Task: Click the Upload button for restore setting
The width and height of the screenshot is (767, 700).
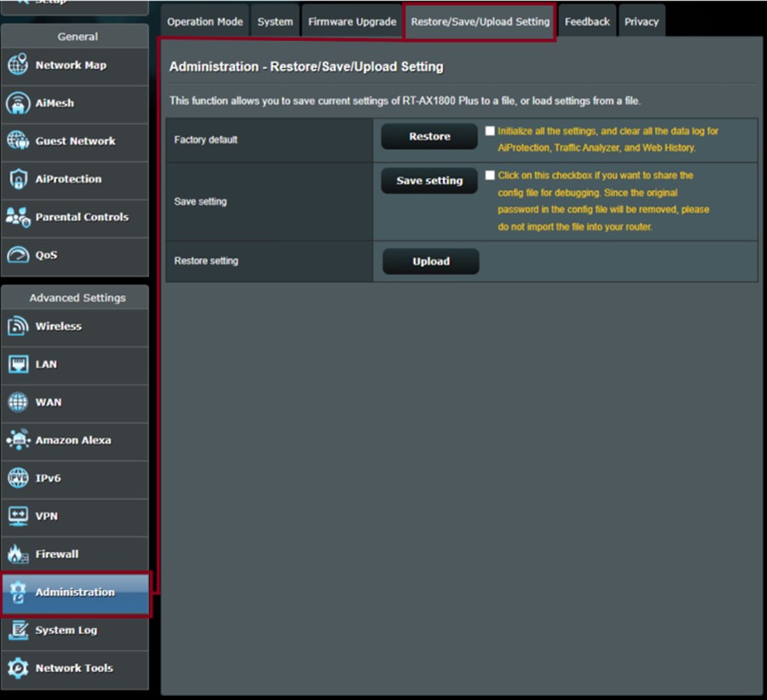Action: (x=430, y=261)
